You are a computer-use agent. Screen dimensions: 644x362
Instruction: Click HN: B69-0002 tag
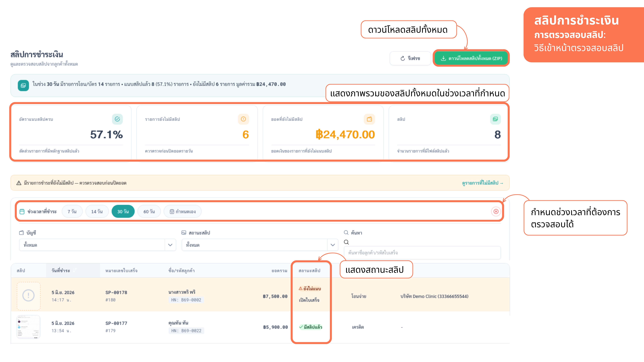(186, 300)
